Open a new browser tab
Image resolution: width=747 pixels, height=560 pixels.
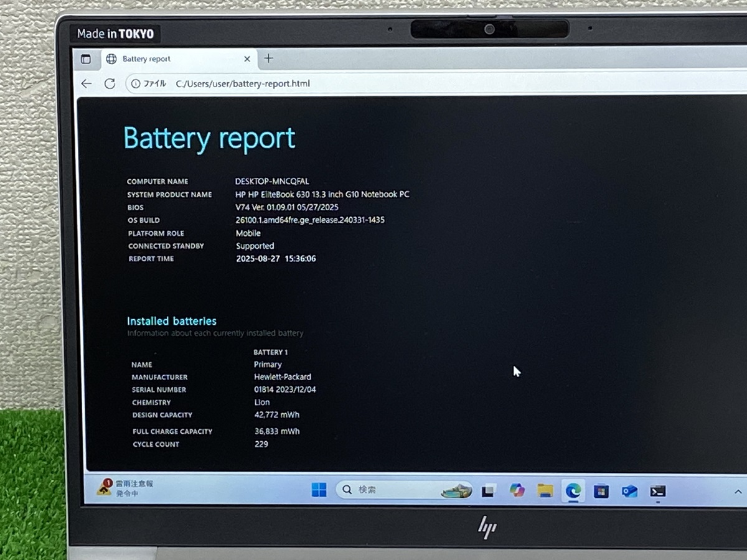[x=268, y=58]
